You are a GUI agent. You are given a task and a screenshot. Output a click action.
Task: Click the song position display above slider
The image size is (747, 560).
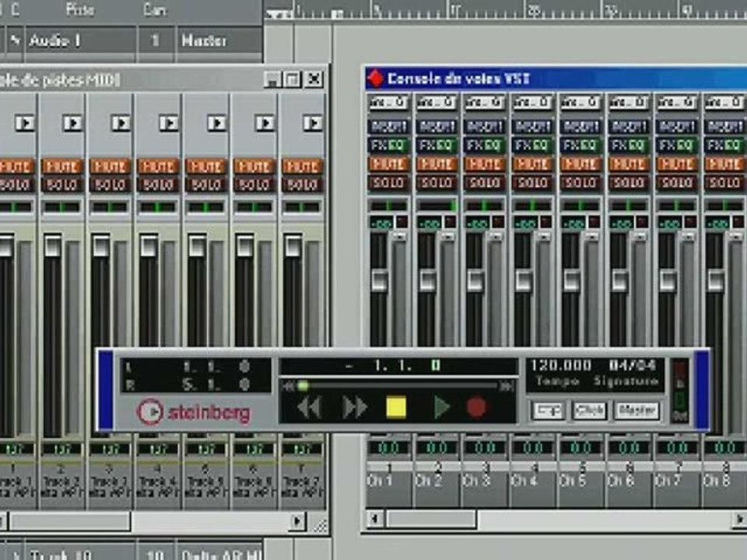click(398, 366)
